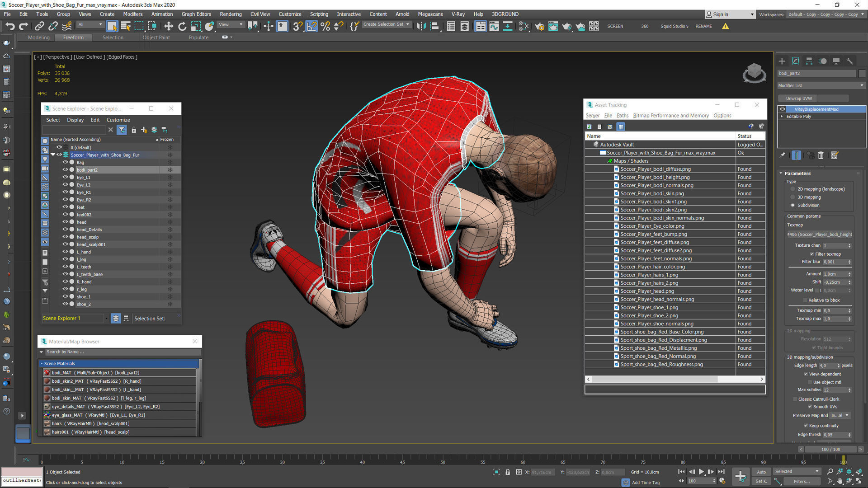Open the V-Ray menu
Screen dimensions: 868x488
click(458, 14)
